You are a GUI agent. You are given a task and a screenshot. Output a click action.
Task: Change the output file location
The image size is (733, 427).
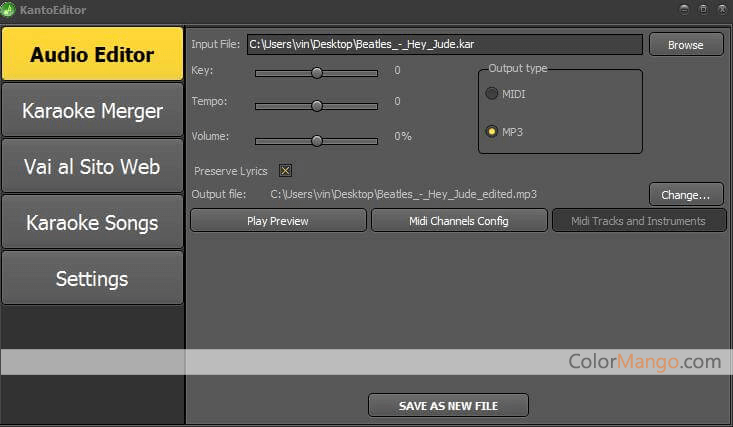click(x=686, y=195)
